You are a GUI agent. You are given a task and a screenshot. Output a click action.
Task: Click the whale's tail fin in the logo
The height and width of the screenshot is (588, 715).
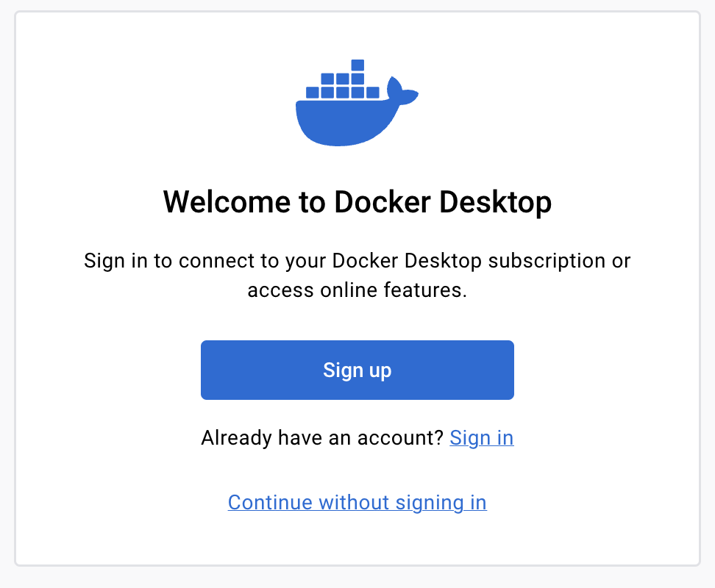pos(401,92)
